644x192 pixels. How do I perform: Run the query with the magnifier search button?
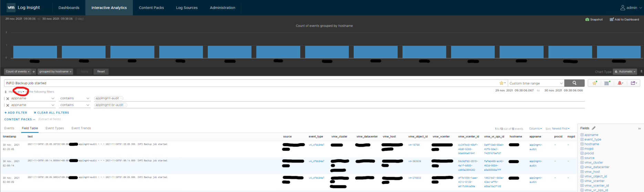point(574,83)
